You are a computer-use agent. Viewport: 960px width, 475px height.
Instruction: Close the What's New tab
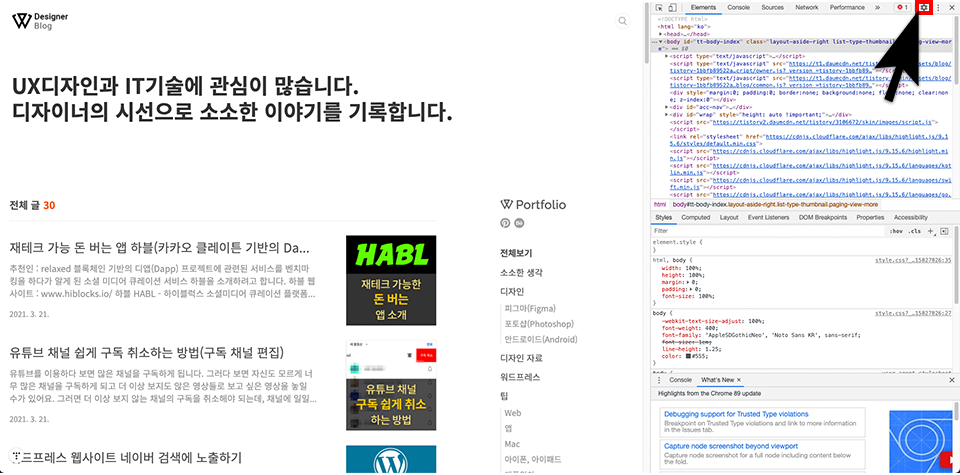click(x=738, y=380)
